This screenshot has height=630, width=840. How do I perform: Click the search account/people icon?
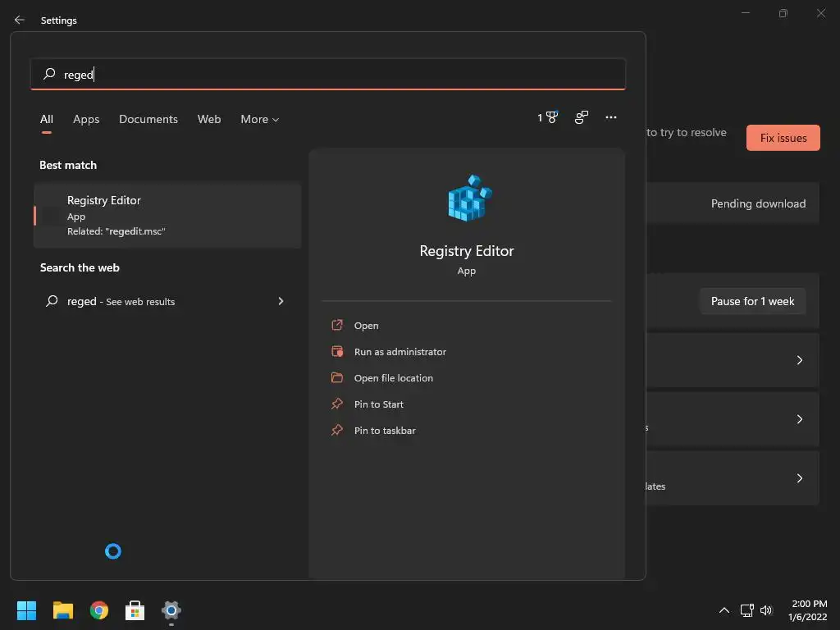(582, 117)
